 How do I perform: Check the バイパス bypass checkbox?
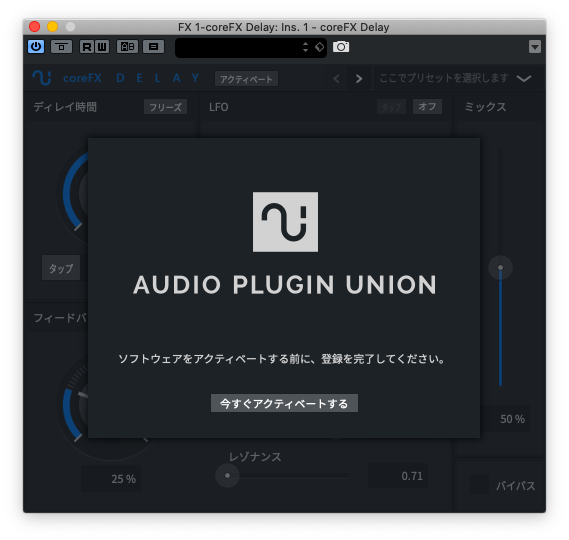[479, 484]
